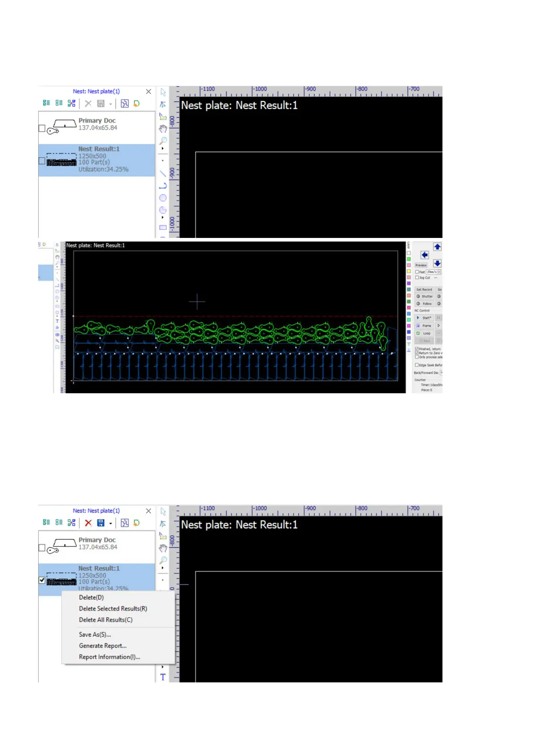The image size is (534, 756).
Task: Click the blue floppy disk save icon
Action: [x=101, y=523]
